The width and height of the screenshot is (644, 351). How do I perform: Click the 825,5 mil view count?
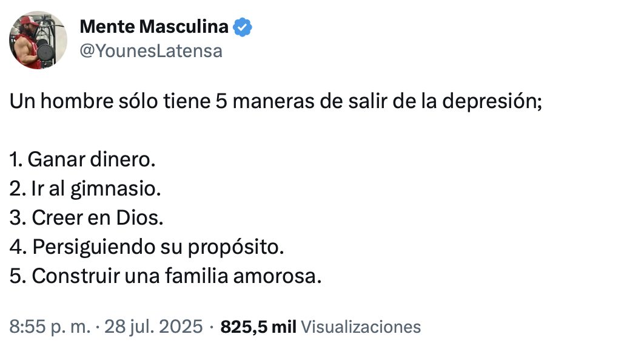258,327
